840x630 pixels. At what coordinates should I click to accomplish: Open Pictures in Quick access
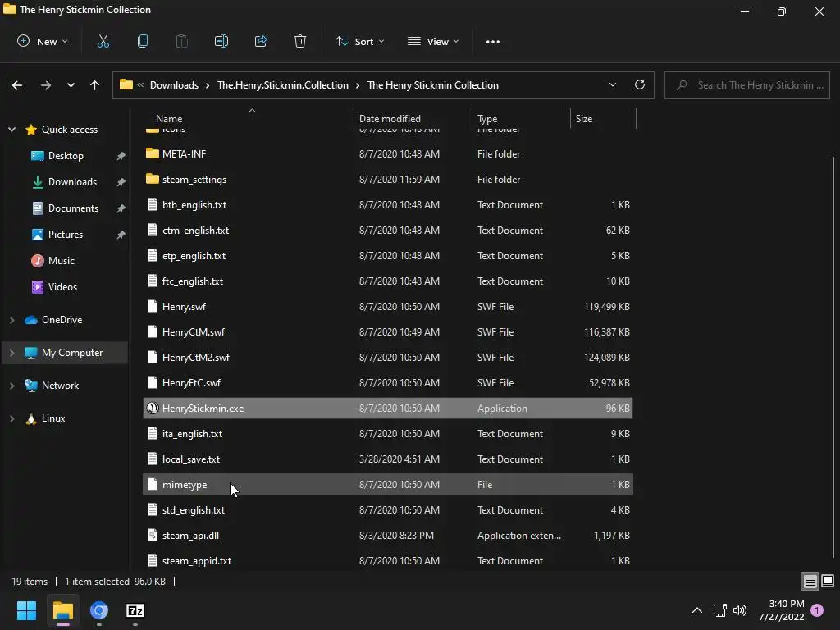click(x=66, y=234)
